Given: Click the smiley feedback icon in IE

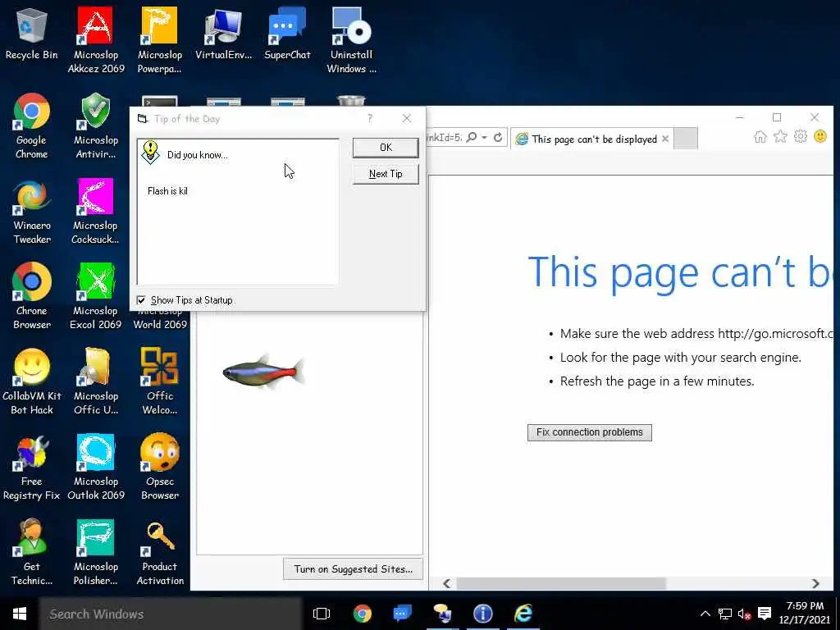Looking at the screenshot, I should click(820, 137).
